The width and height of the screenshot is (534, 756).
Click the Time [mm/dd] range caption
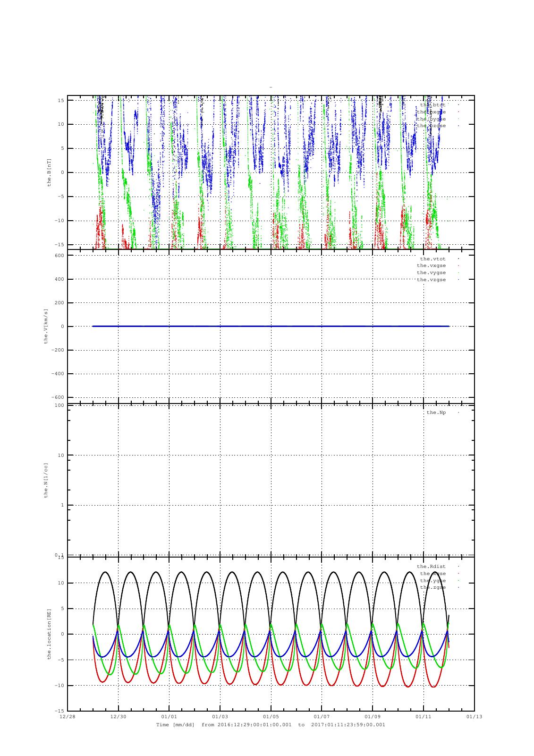271,724
